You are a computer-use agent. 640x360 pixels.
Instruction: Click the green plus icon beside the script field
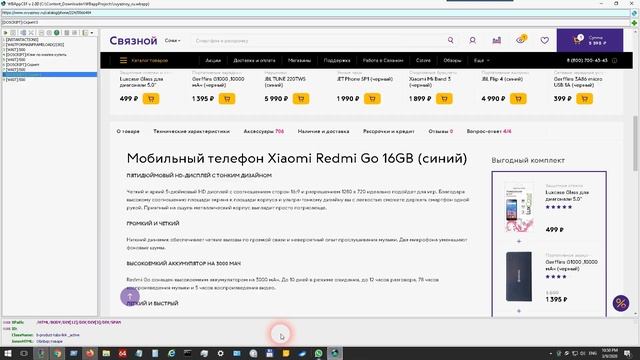634,23
